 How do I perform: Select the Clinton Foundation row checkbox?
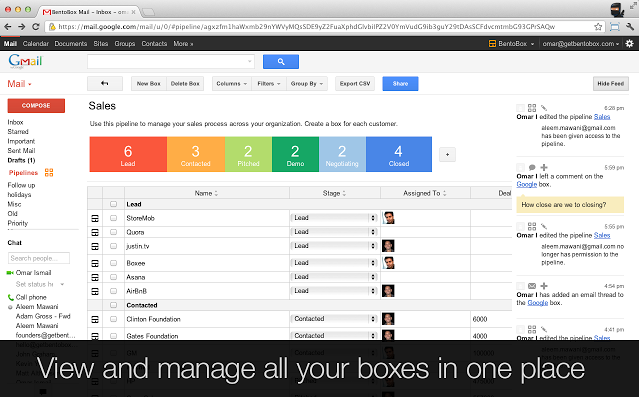point(114,319)
